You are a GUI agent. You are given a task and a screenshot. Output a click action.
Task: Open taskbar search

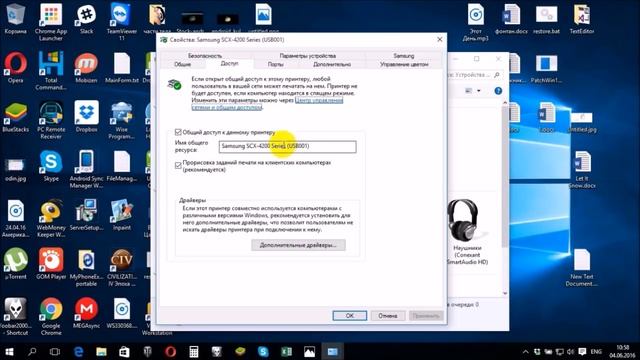pos(32,351)
